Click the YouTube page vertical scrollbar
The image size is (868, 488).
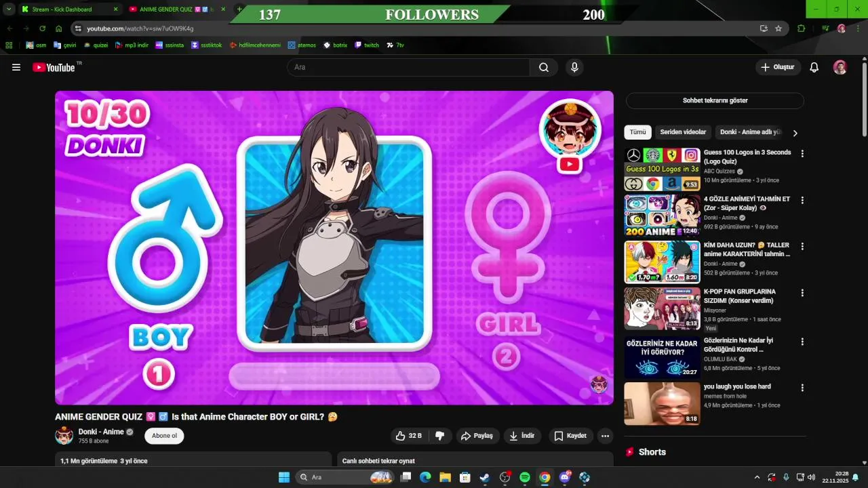pyautogui.click(x=864, y=98)
